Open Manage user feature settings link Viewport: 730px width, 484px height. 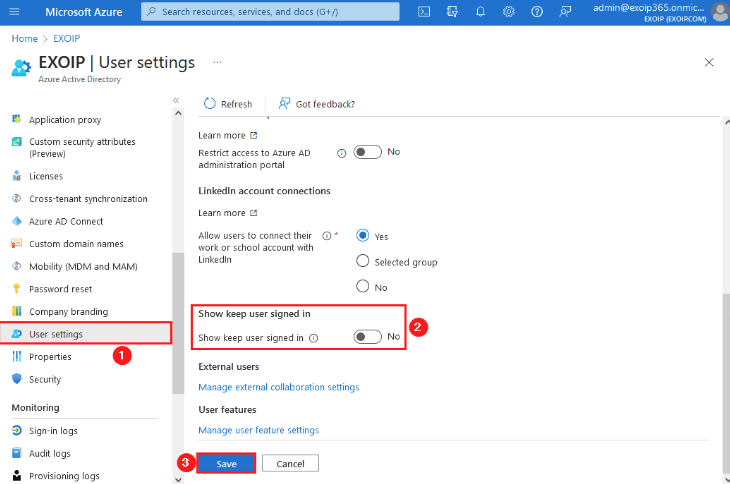point(259,430)
